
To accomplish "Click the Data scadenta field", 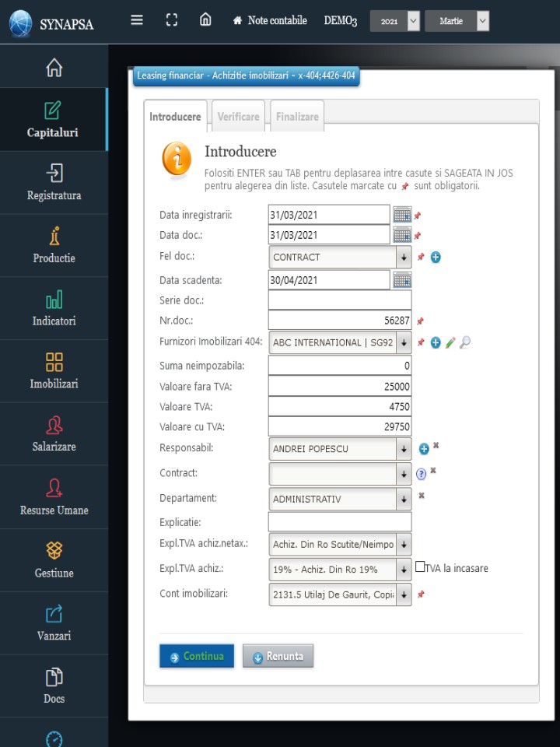I will (x=329, y=280).
